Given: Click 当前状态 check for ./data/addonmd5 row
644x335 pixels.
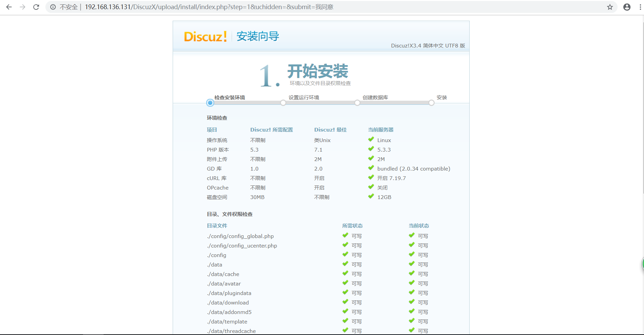Looking at the screenshot, I should [x=412, y=311].
